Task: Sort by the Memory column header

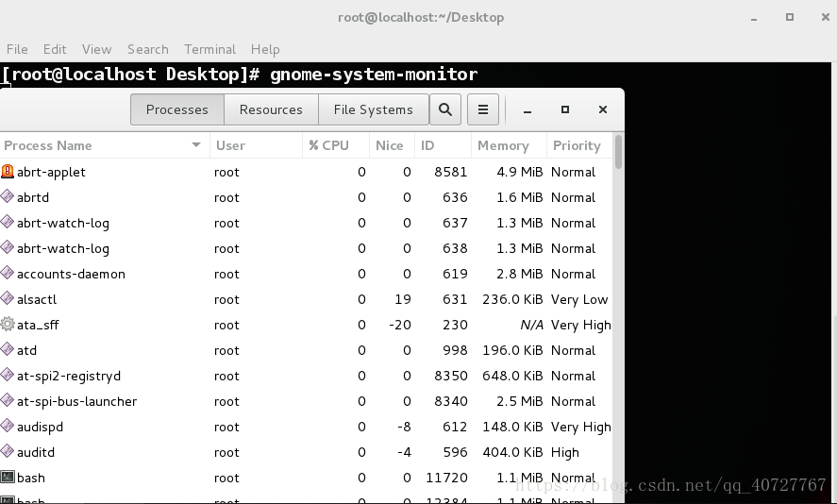Action: [x=510, y=145]
